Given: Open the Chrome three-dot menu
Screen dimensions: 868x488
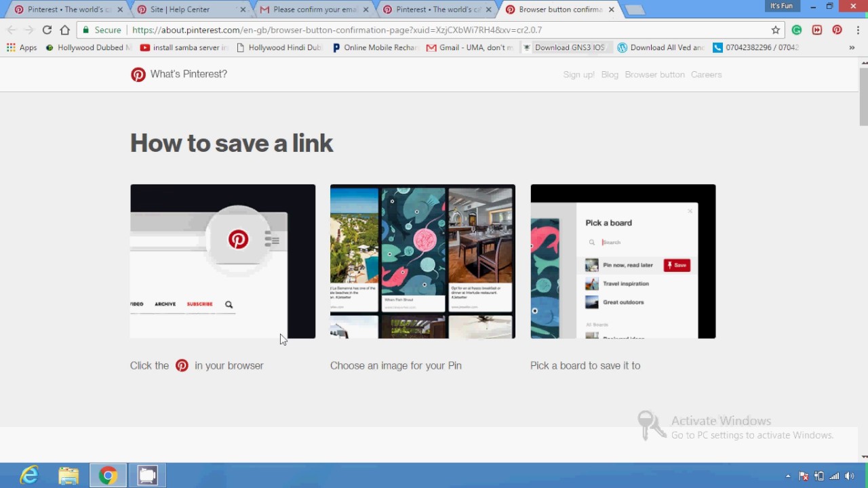Looking at the screenshot, I should (858, 30).
